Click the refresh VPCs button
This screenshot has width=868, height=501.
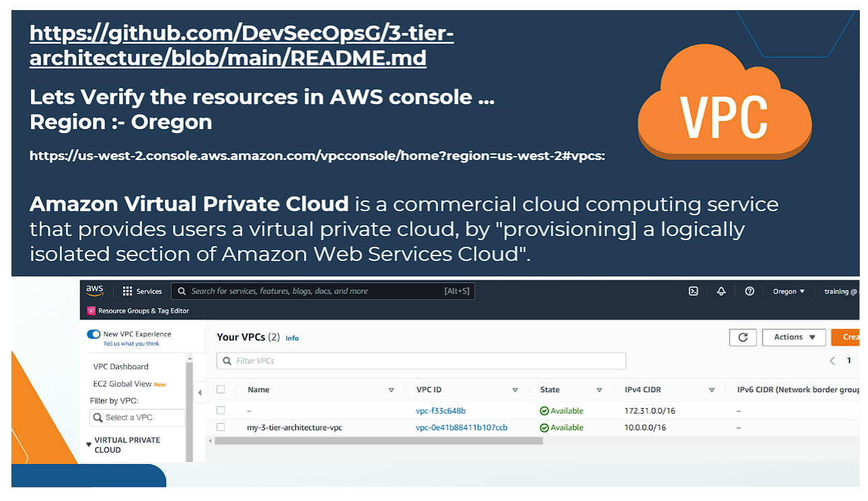[743, 337]
